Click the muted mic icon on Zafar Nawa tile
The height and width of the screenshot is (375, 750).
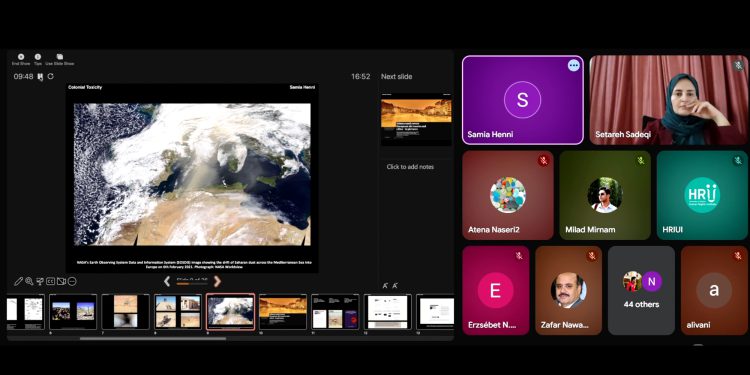pyautogui.click(x=592, y=256)
